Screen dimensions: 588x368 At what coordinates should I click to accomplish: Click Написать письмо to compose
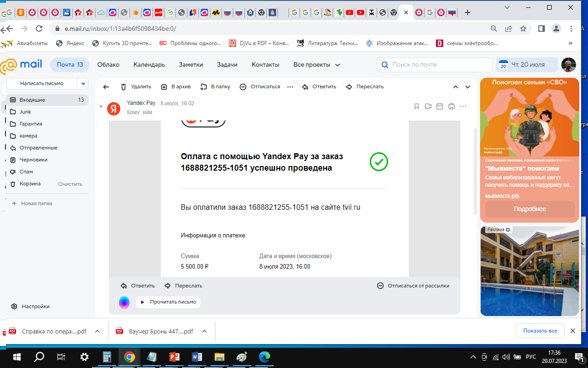click(42, 84)
